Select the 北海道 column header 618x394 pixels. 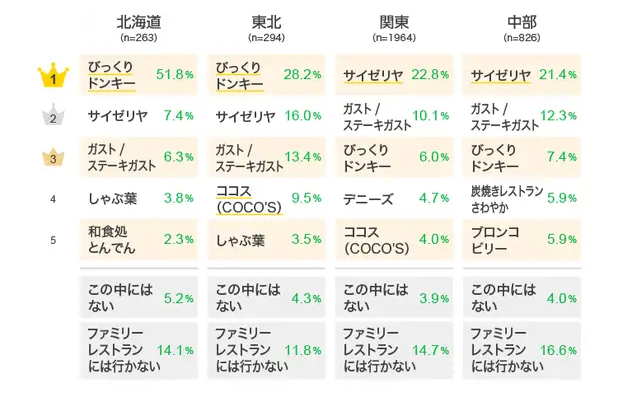139,28
